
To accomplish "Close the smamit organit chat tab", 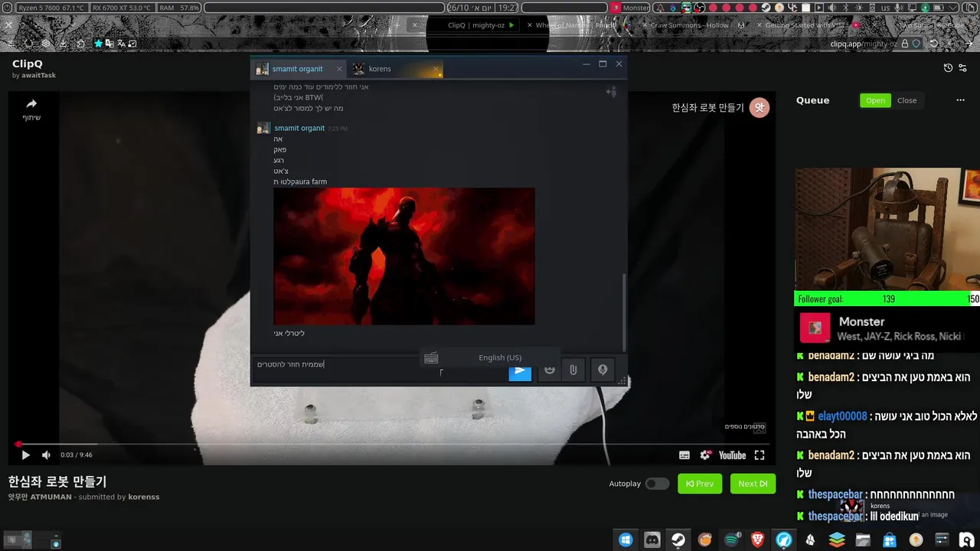I will pyautogui.click(x=339, y=69).
